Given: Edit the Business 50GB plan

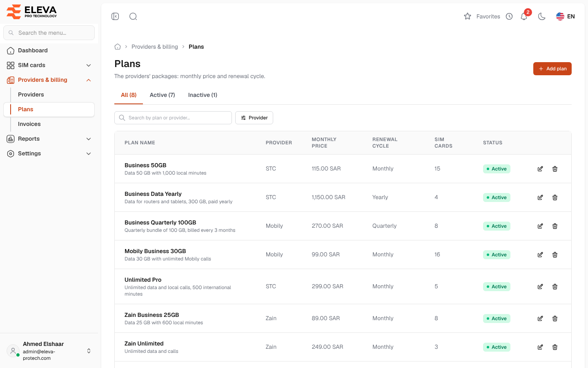Looking at the screenshot, I should click(540, 169).
